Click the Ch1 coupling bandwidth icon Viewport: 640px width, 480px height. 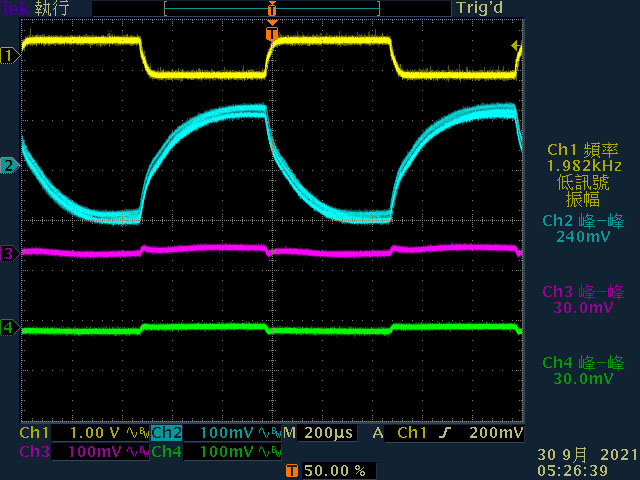click(137, 433)
